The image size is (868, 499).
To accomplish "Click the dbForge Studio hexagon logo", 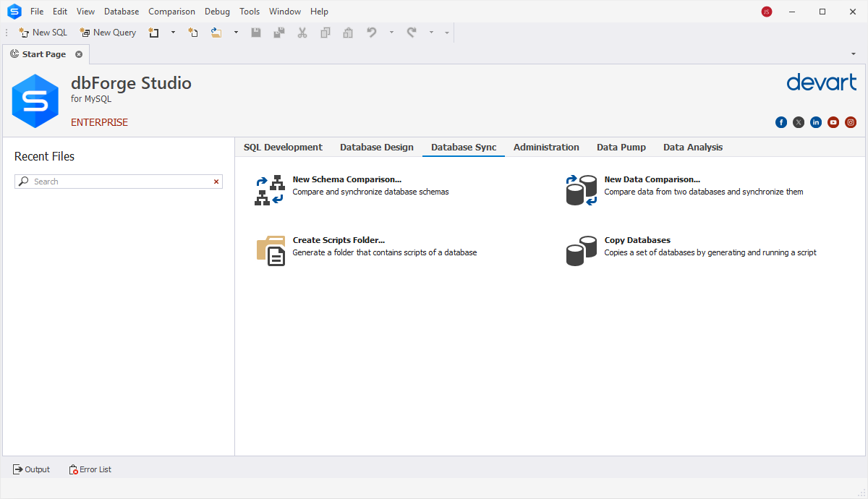I will pyautogui.click(x=35, y=101).
